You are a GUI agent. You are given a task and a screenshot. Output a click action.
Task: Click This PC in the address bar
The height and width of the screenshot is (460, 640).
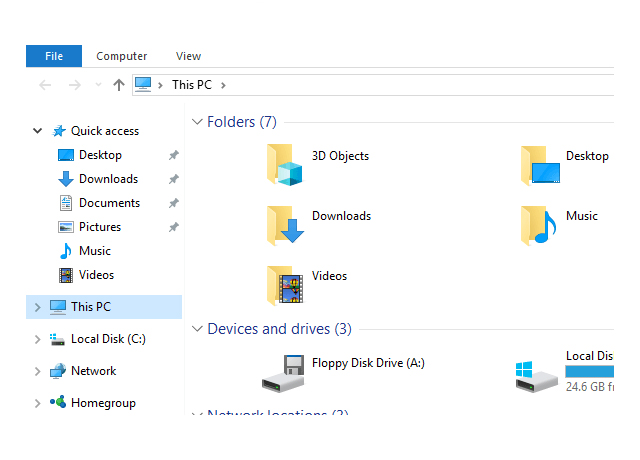coord(192,85)
